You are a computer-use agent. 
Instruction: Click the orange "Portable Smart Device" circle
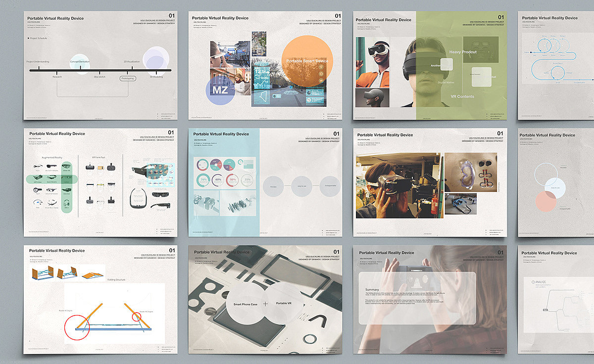(x=308, y=60)
